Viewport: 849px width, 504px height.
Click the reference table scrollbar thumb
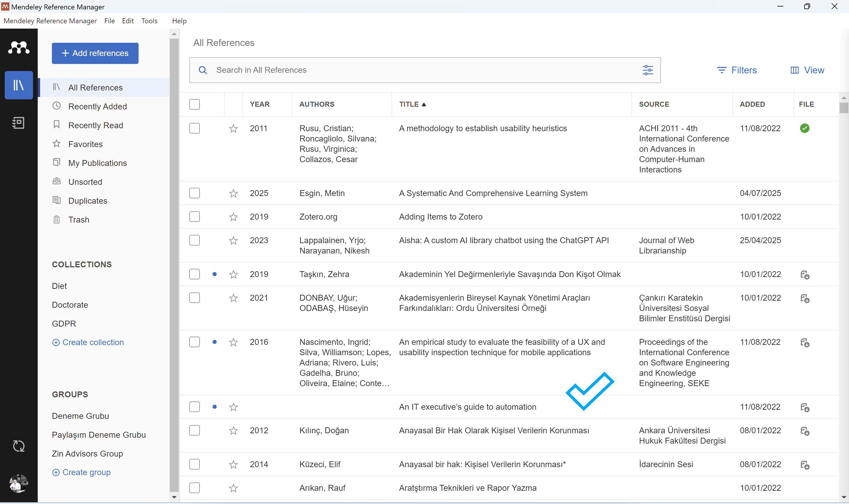tap(844, 108)
